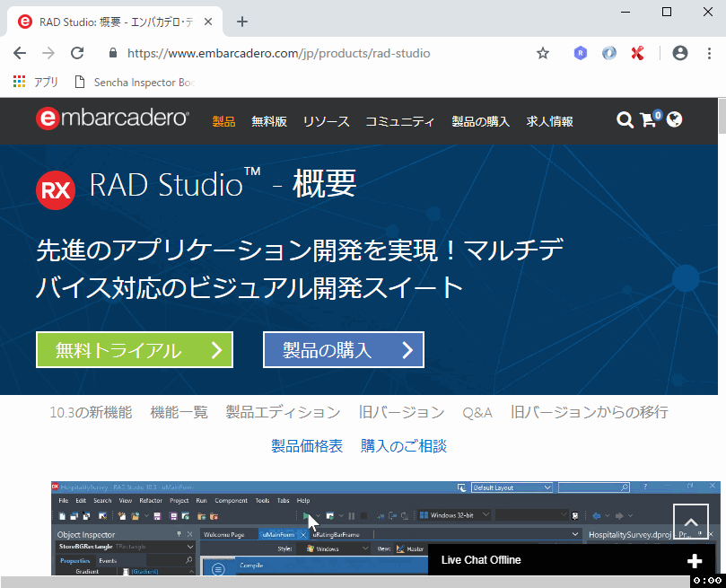The height and width of the screenshot is (588, 726).
Task: Click the red X extension icon
Action: tap(637, 54)
